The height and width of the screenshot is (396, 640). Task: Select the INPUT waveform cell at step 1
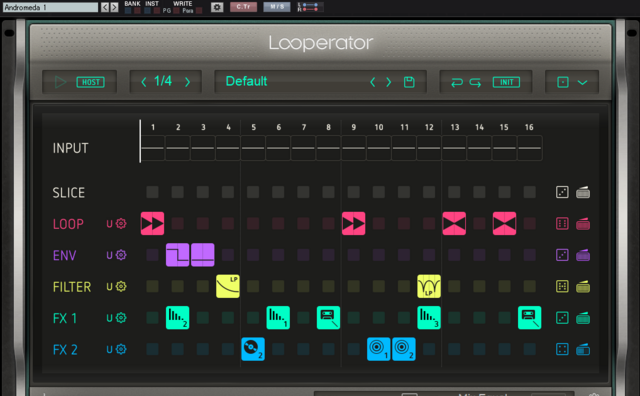point(153,148)
